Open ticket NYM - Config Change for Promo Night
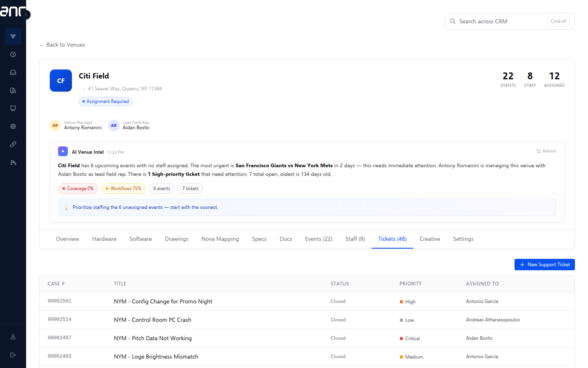Screen dimensions: 588x368 point(163,301)
